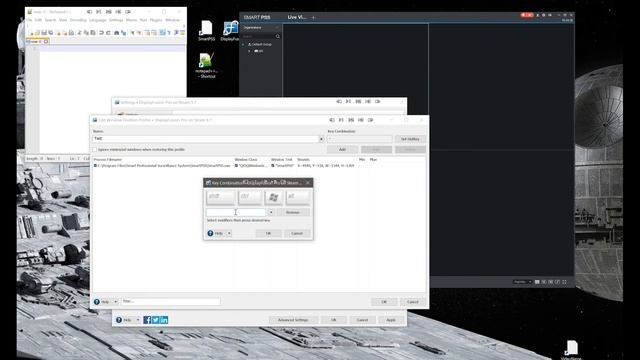The image size is (640, 360).
Task: Click Undo icon in Notepad++ toolbar
Action: 101,33
